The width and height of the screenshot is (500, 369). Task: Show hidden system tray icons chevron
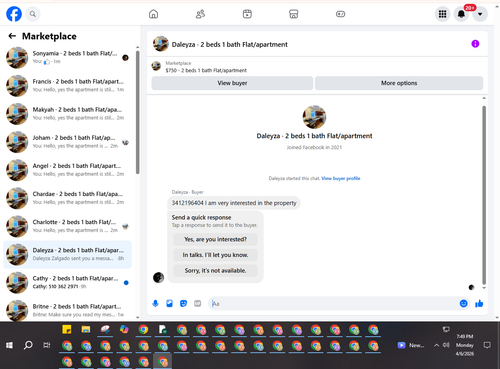[436, 345]
